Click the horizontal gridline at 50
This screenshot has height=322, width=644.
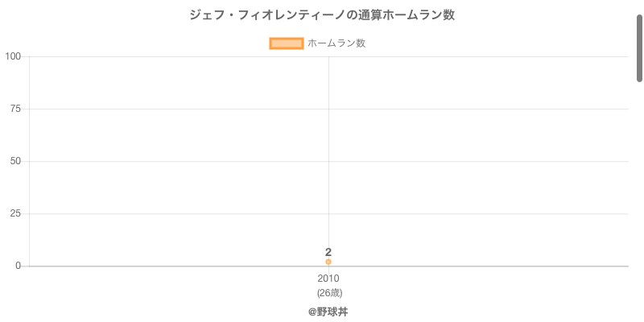tap(328, 162)
